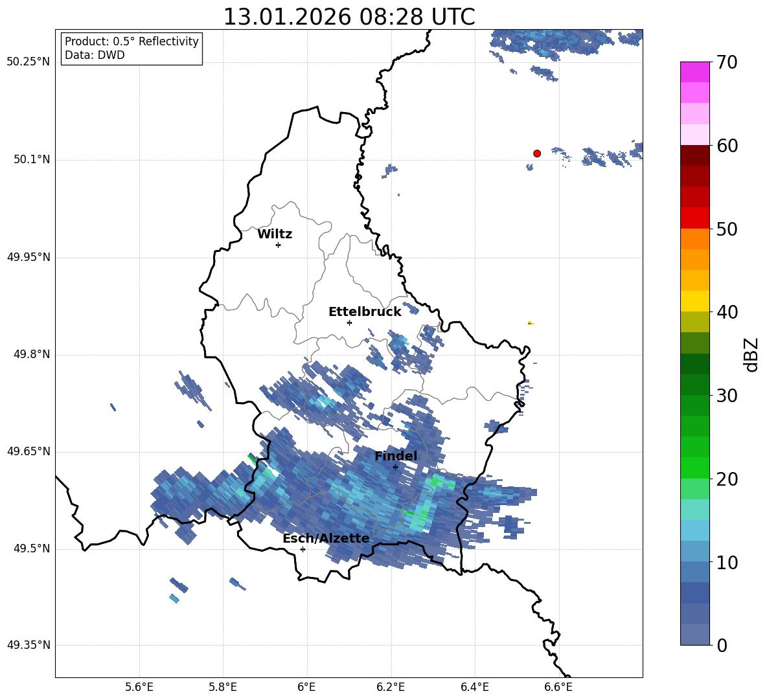Screen dimensions: 767x700
Task: Click the 49.95°N latitude label
Action: (x=29, y=257)
